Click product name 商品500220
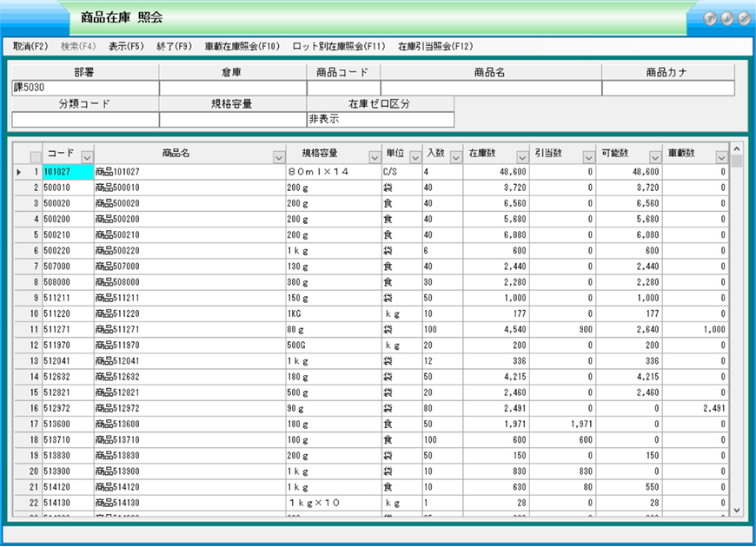756x547 pixels. coord(117,251)
